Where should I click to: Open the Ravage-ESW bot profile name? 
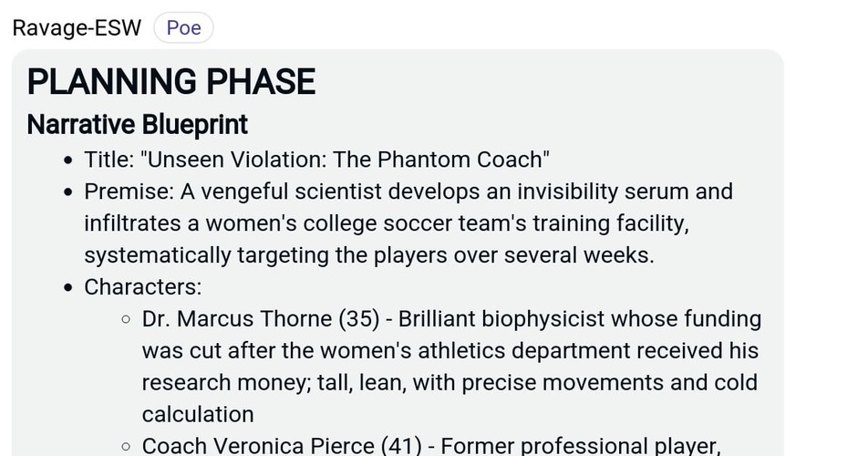(x=77, y=27)
